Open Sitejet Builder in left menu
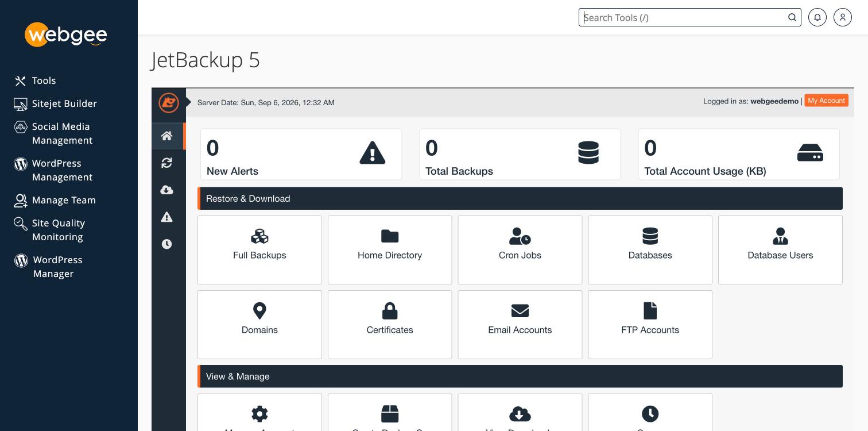Image resolution: width=868 pixels, height=431 pixels. click(56, 103)
